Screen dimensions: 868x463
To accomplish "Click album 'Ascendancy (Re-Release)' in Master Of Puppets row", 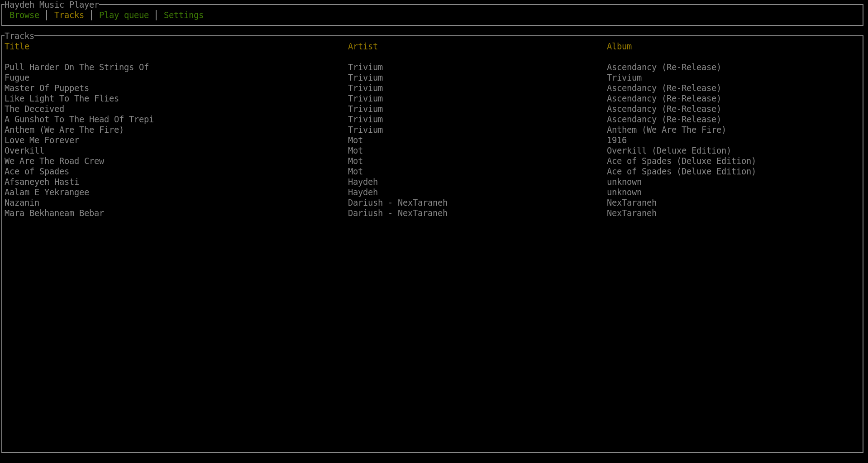I will 664,88.
